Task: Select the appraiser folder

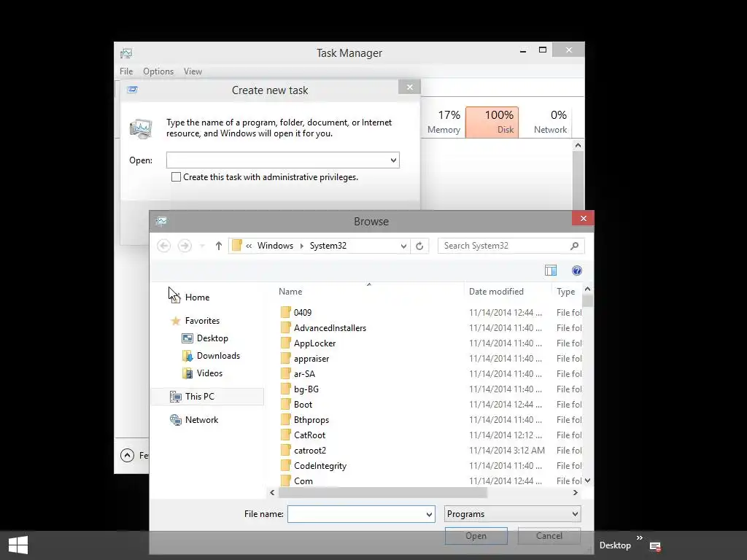Action: [311, 359]
